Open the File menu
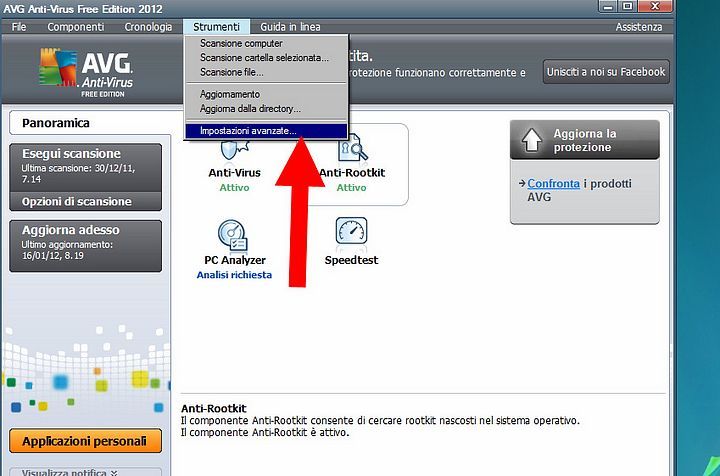The height and width of the screenshot is (476, 720). [x=19, y=27]
